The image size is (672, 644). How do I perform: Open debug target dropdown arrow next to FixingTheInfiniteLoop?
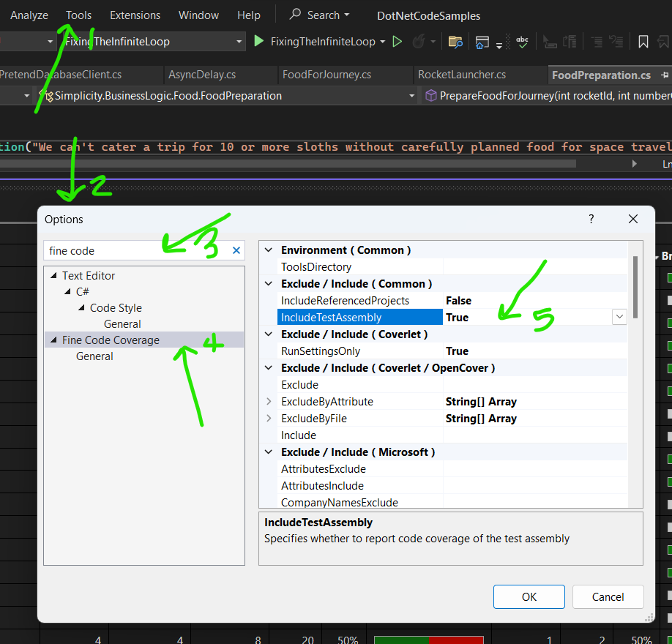pyautogui.click(x=383, y=42)
